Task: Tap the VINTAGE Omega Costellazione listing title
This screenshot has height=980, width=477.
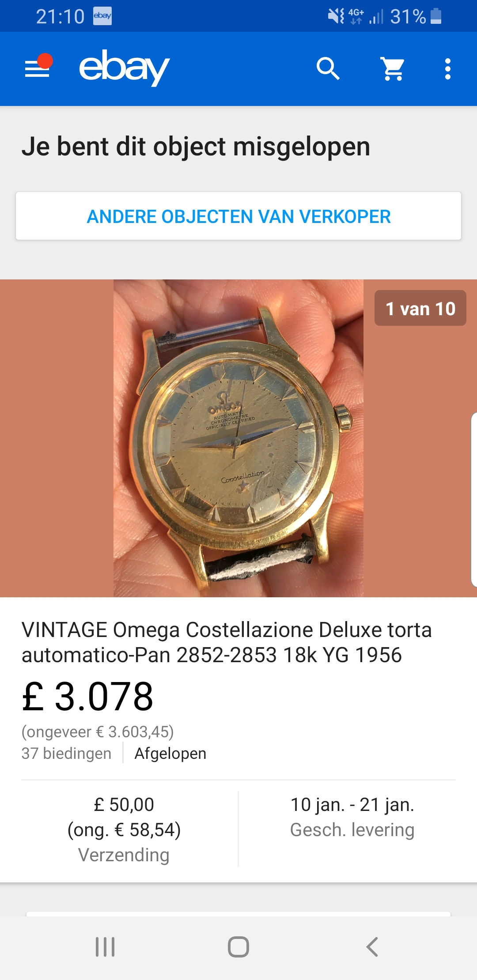Action: [227, 642]
